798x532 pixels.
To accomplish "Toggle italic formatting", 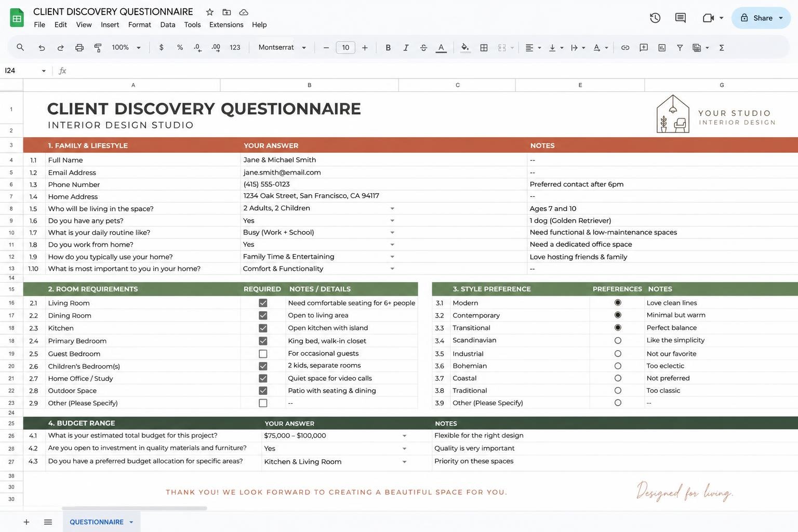I will (x=406, y=48).
